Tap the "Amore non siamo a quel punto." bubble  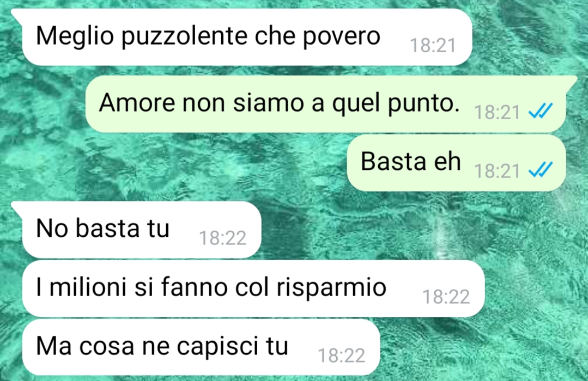325,104
